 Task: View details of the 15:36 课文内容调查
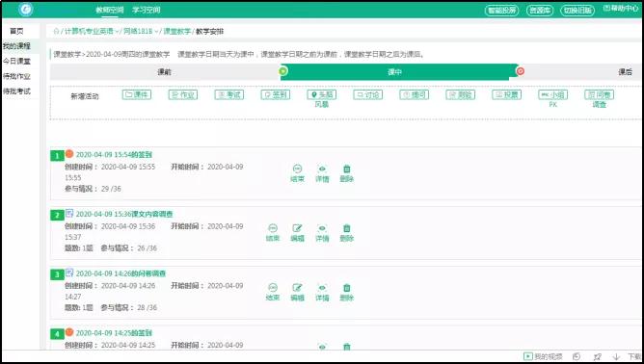(x=322, y=233)
